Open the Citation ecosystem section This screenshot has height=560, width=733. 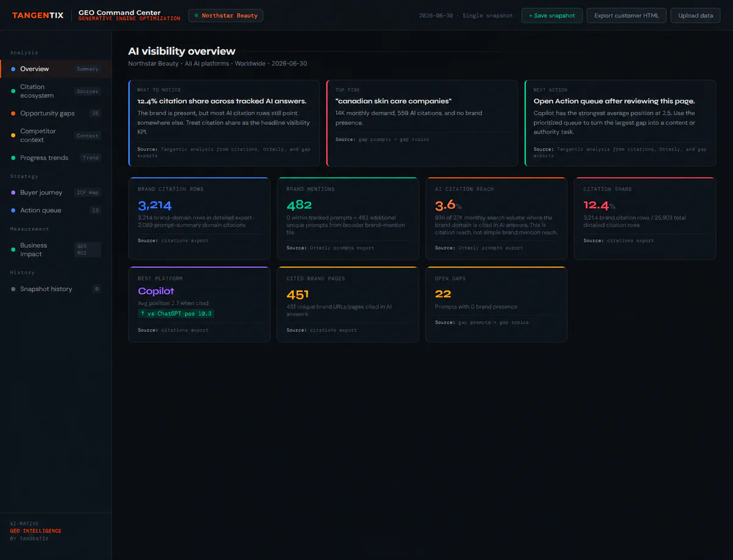tap(56, 91)
